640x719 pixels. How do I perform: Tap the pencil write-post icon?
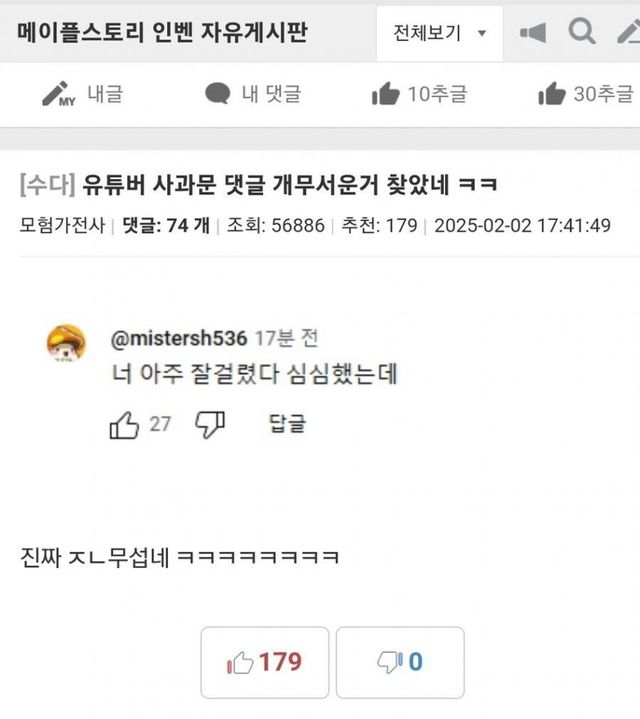[x=629, y=32]
